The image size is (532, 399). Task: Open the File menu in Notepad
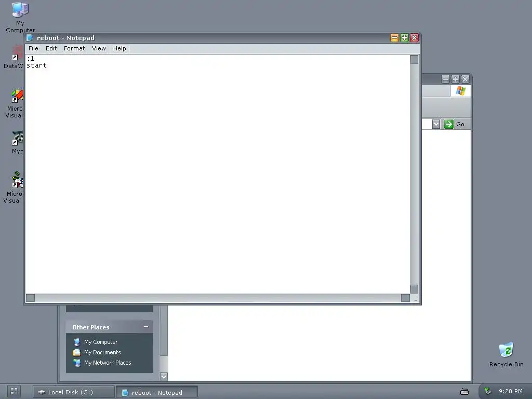[x=33, y=48]
